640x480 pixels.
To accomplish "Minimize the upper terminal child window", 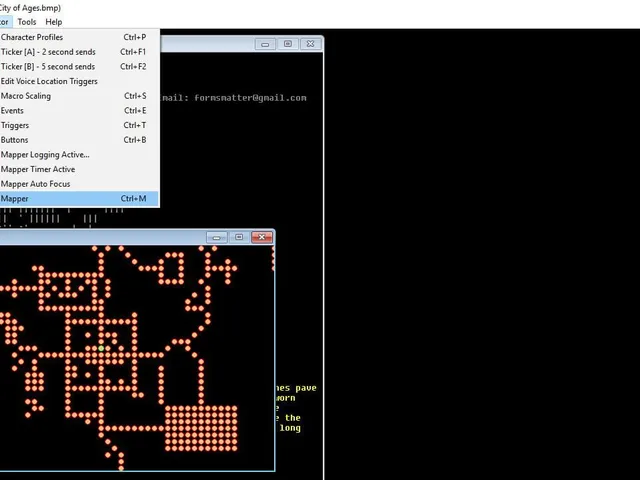I will click(265, 44).
